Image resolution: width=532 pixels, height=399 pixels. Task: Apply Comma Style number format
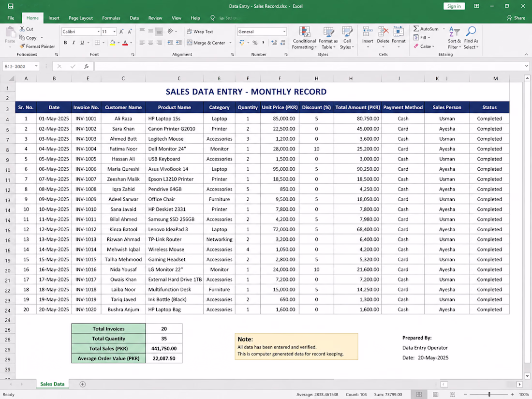coord(263,43)
